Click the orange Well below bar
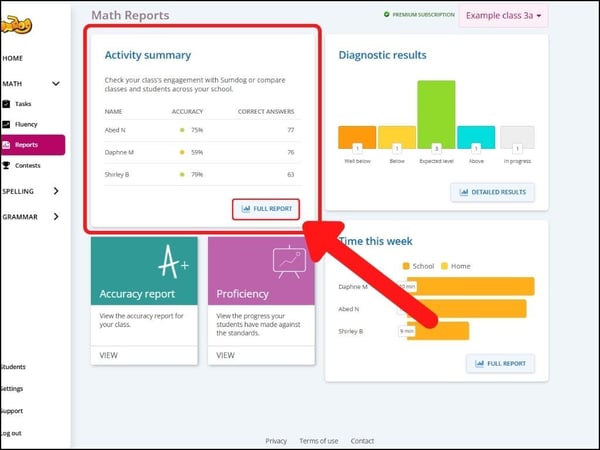This screenshot has height=450, width=600. (357, 137)
